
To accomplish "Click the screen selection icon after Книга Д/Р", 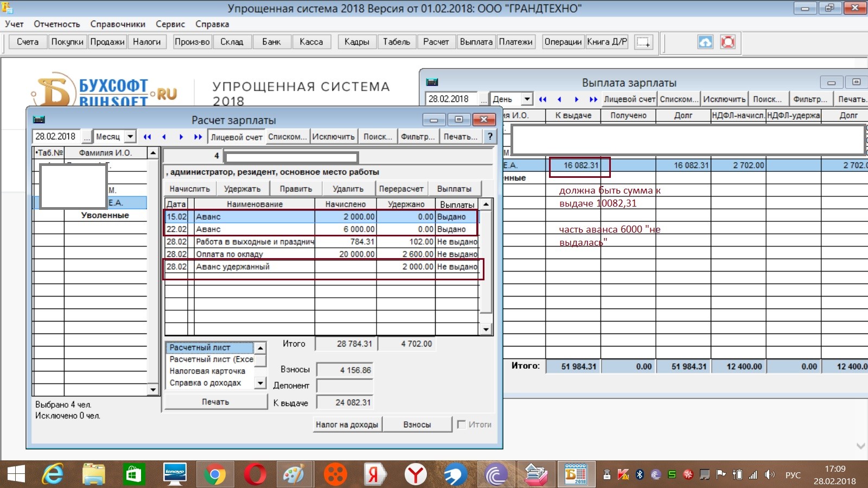I will point(643,42).
